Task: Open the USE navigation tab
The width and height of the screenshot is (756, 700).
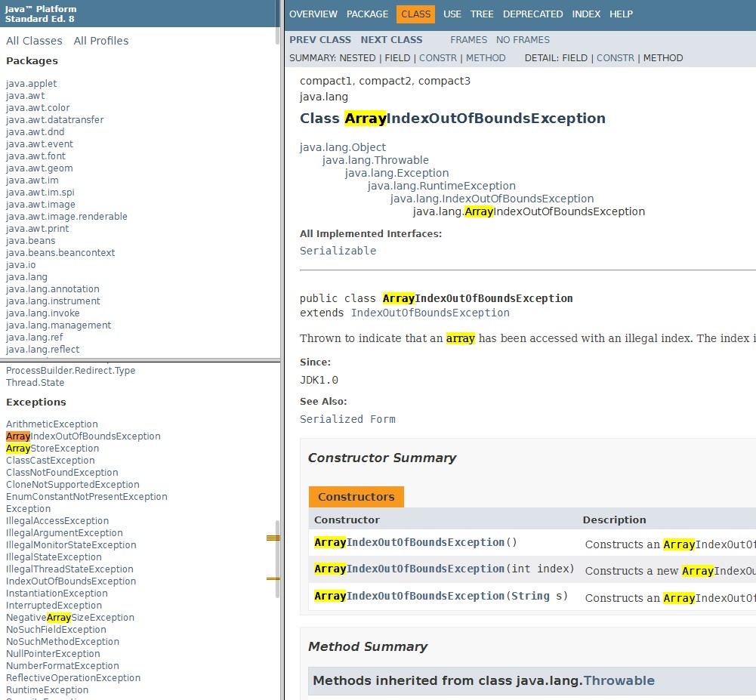Action: point(452,14)
